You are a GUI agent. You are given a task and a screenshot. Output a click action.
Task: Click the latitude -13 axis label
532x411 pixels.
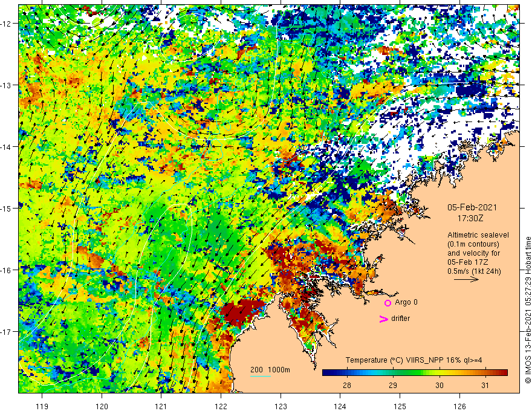point(7,85)
